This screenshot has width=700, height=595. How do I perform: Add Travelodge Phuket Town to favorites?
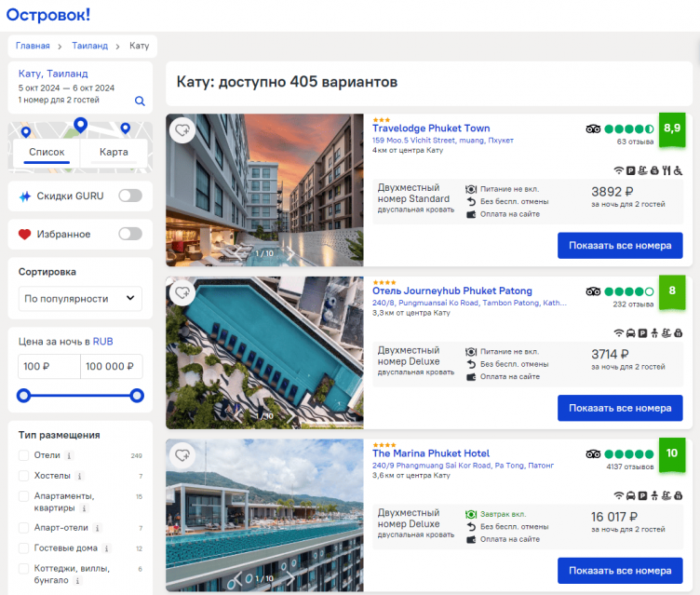(182, 130)
